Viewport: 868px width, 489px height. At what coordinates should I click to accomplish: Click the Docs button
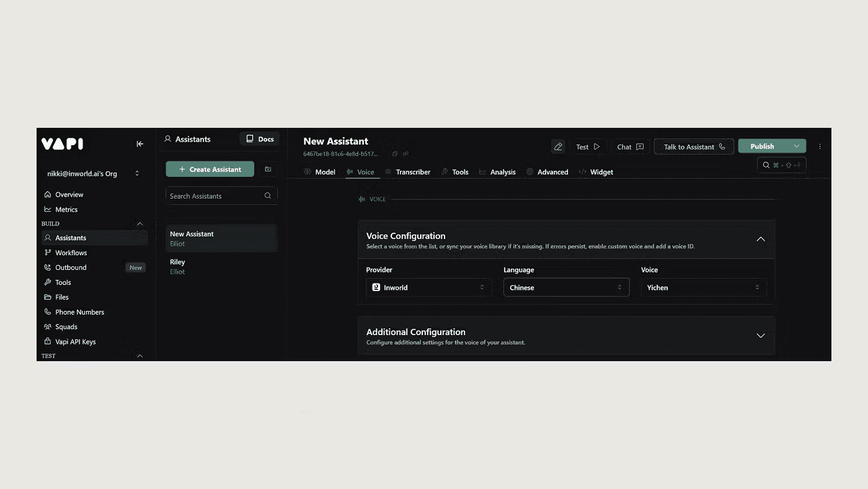click(259, 139)
